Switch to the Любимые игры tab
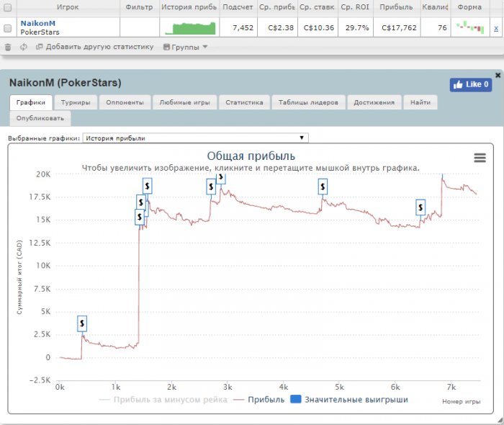 coord(185,102)
